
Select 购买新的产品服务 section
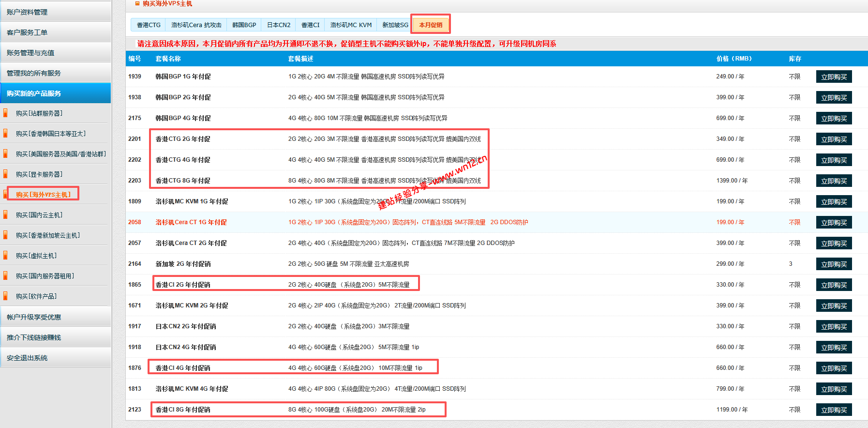pyautogui.click(x=56, y=93)
